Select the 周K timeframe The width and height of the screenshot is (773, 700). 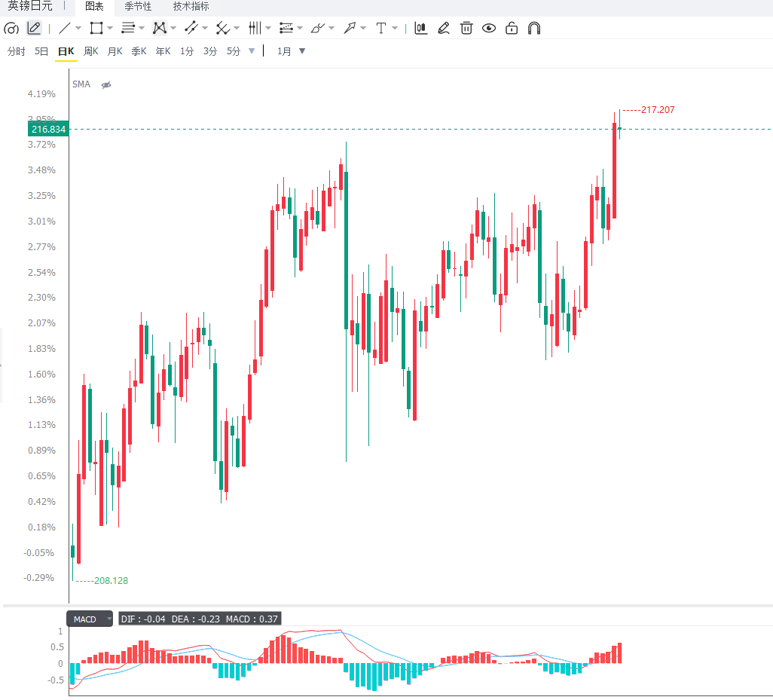point(90,51)
